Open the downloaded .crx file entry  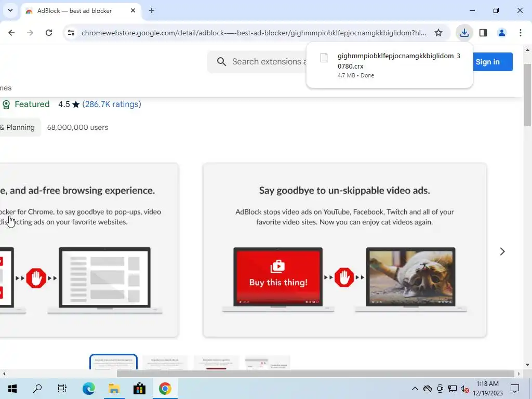click(x=390, y=65)
